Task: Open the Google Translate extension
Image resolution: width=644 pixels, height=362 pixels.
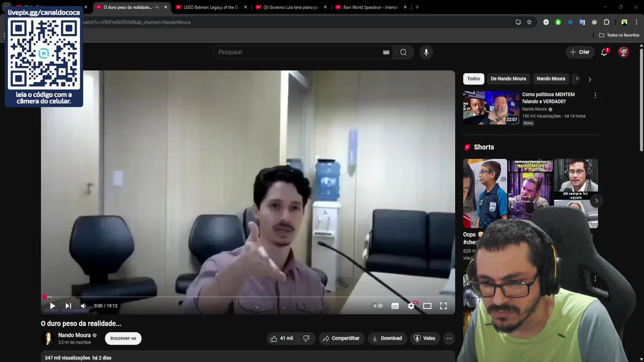Action: pyautogui.click(x=582, y=22)
